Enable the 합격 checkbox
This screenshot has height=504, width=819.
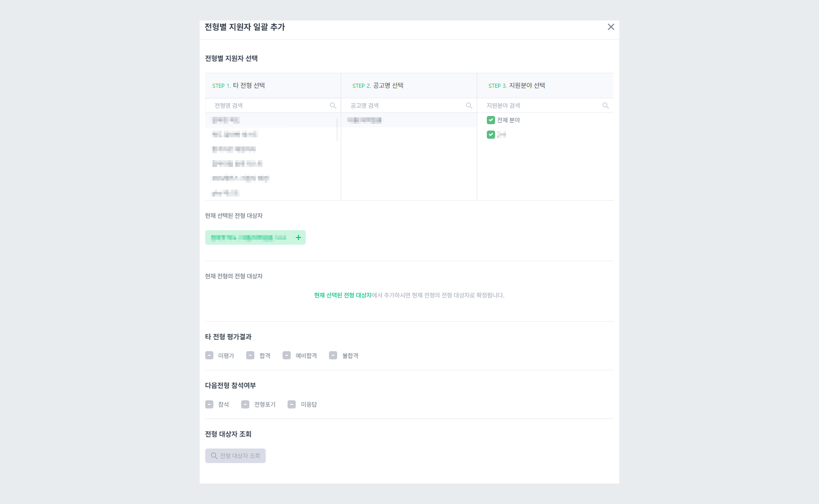(x=250, y=355)
